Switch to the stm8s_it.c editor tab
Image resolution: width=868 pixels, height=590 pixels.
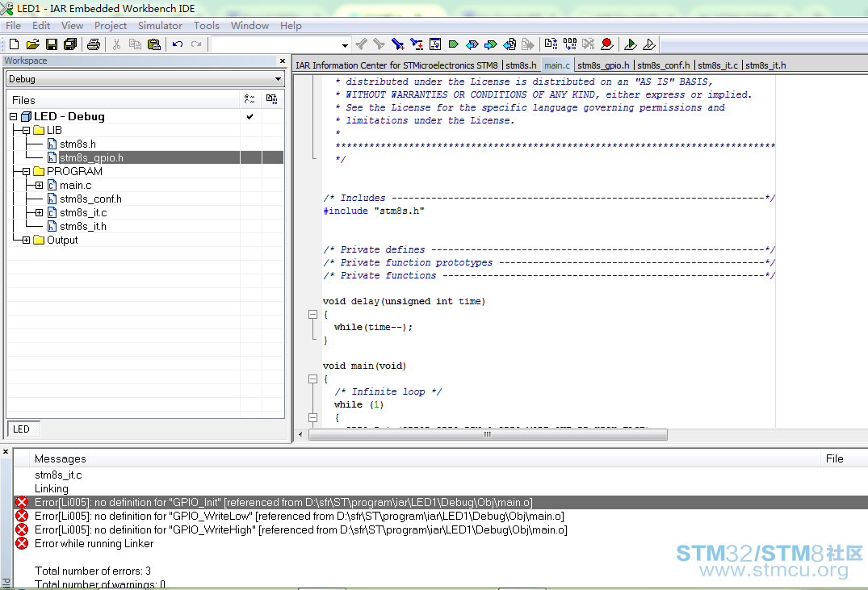click(718, 65)
